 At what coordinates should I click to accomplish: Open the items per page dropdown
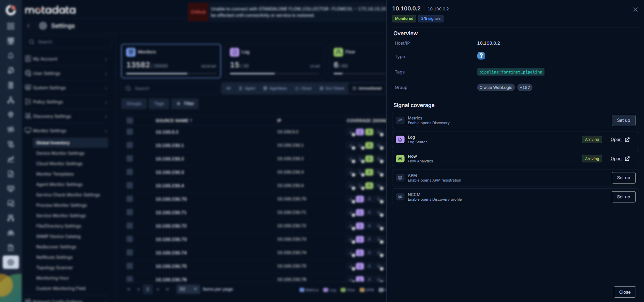pyautogui.click(x=188, y=289)
